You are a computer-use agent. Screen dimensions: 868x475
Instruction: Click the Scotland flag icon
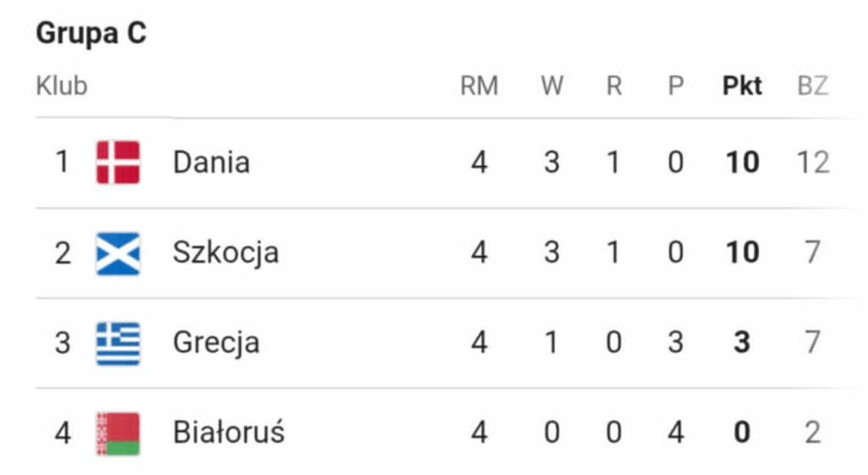pyautogui.click(x=118, y=253)
